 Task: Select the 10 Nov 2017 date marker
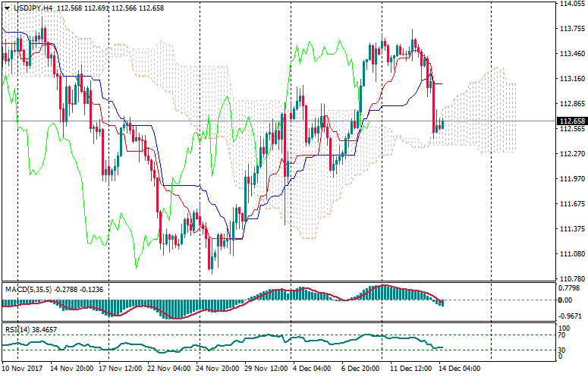click(x=21, y=368)
